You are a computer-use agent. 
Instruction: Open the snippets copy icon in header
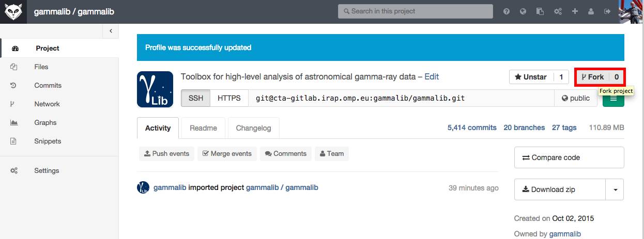click(540, 11)
